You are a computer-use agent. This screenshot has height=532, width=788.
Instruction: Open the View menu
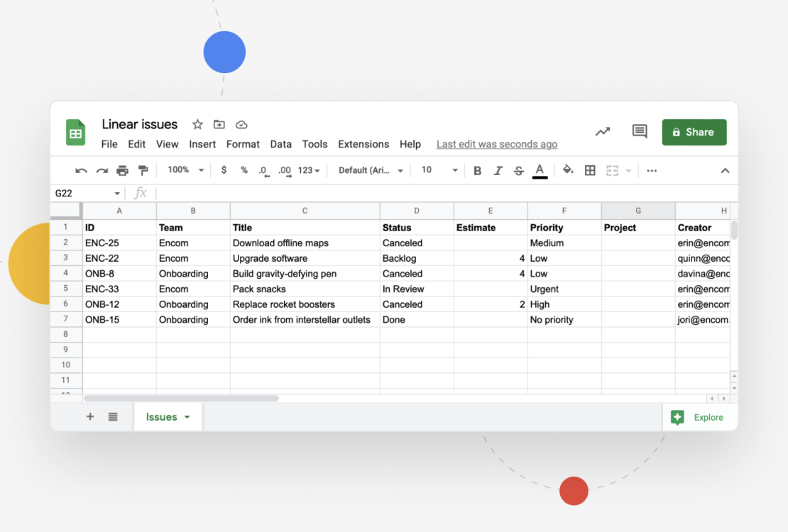tap(167, 144)
